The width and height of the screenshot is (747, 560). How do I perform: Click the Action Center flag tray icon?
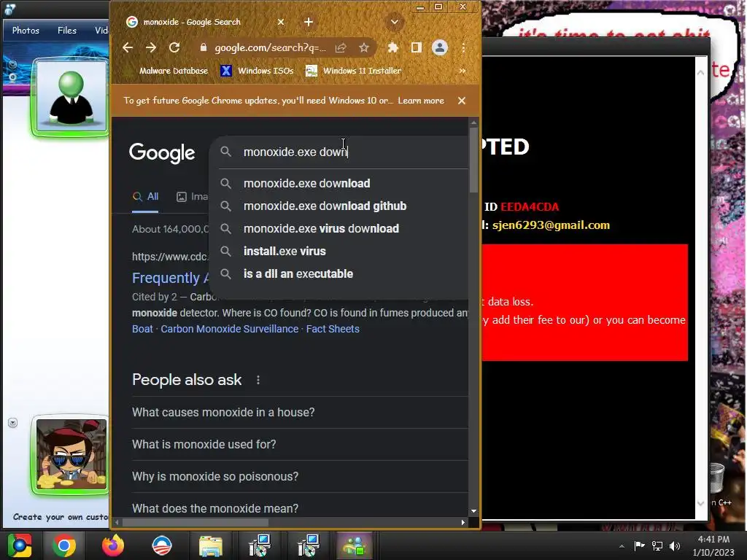click(639, 545)
